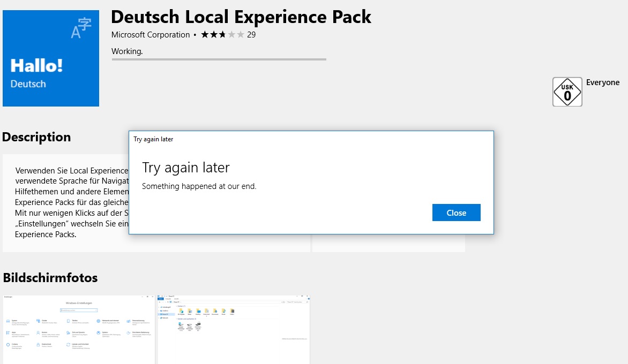Click the Deutsch Hallo! app tile
Screen dimensions: 628x364
pos(51,58)
